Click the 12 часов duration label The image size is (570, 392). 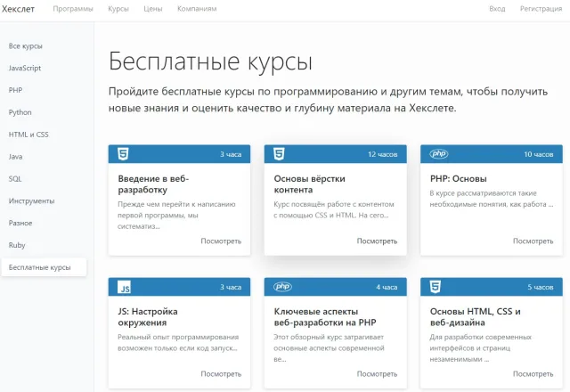[x=382, y=154]
